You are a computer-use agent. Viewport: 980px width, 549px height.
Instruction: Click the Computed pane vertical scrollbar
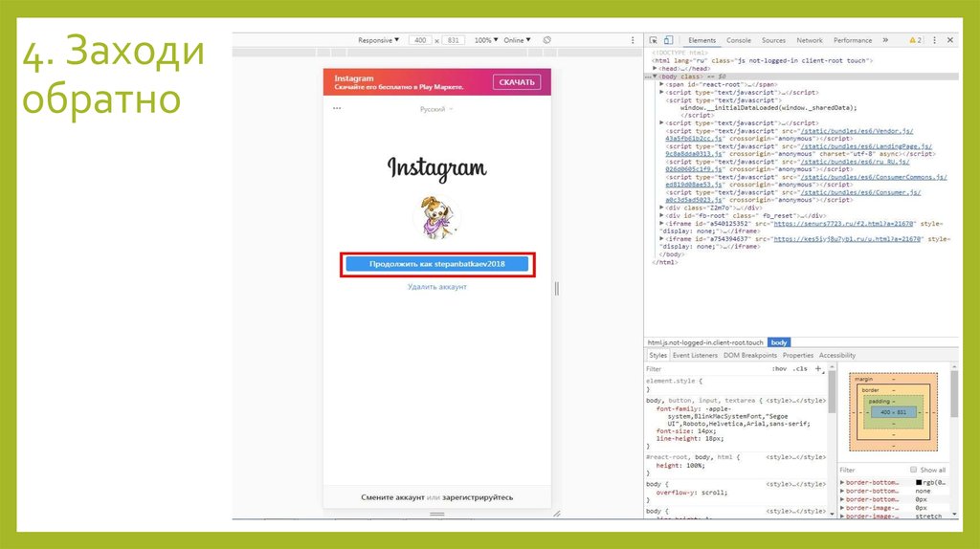[954, 393]
